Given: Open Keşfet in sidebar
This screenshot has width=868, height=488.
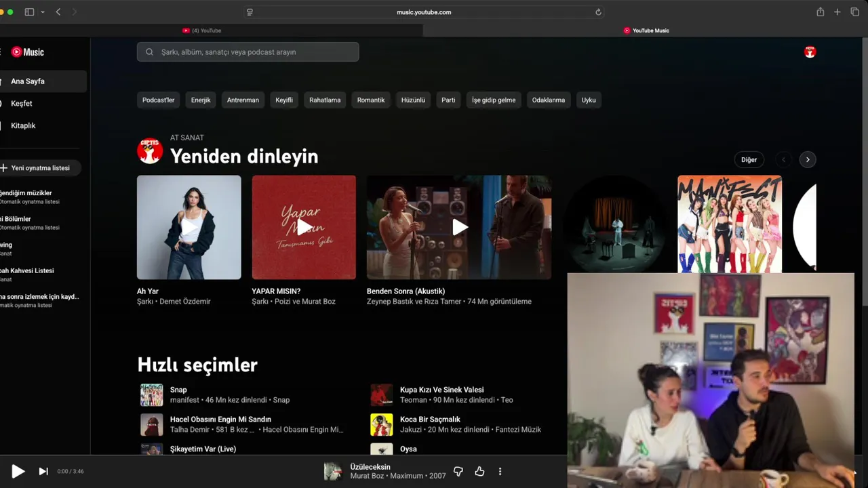Looking at the screenshot, I should pos(42,104).
